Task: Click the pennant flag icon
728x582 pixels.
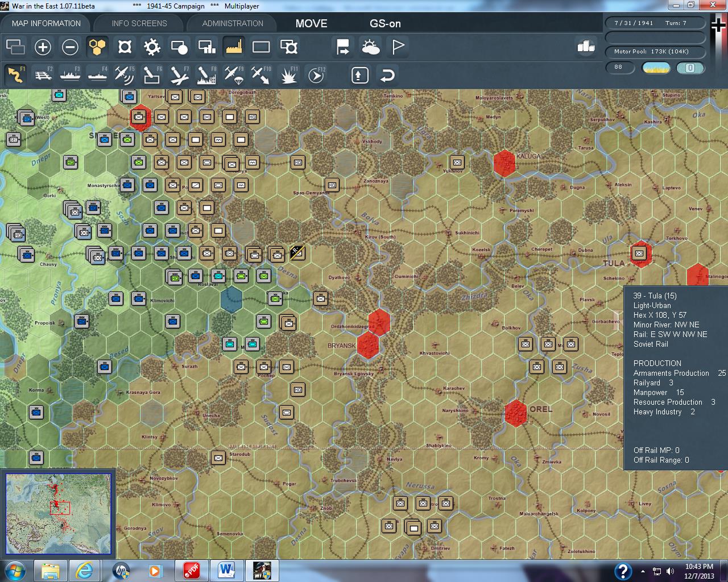Action: [398, 47]
